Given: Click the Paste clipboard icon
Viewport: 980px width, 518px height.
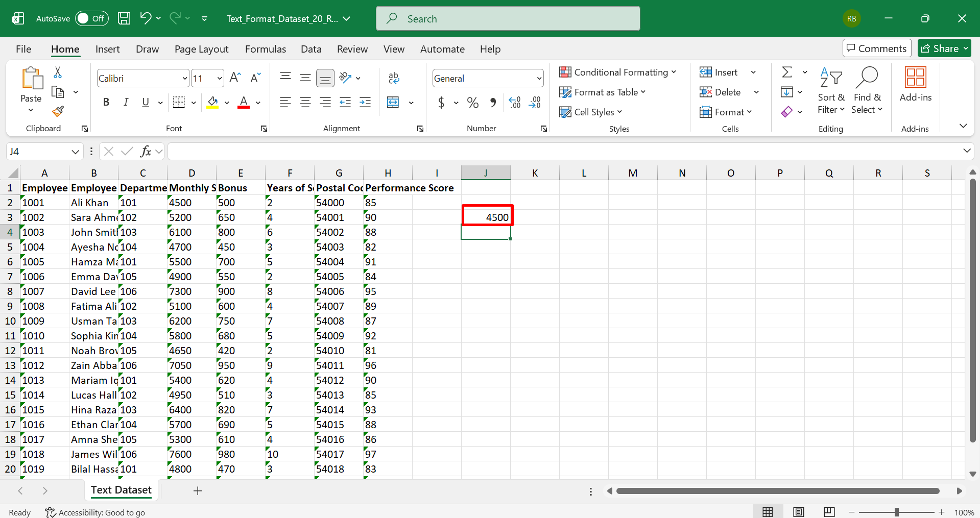Looking at the screenshot, I should 32,78.
